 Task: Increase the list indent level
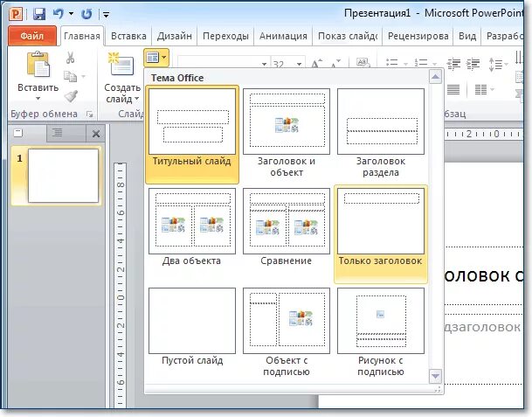point(473,64)
